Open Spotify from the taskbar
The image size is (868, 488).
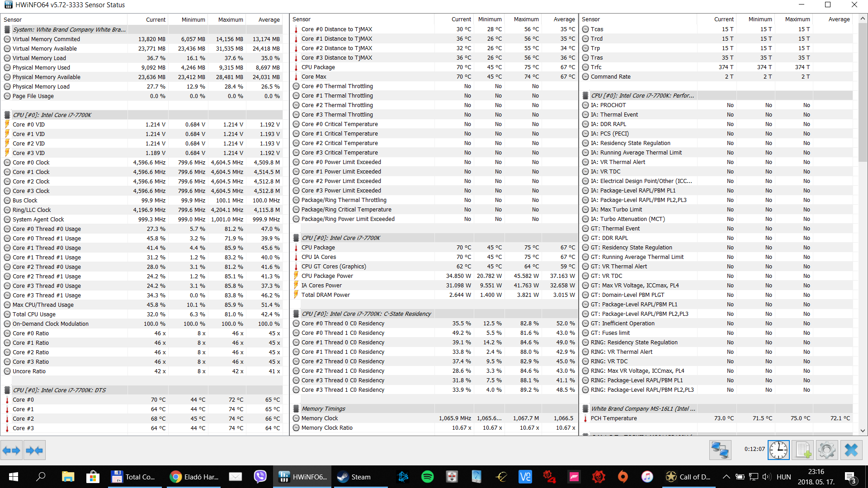click(x=427, y=477)
